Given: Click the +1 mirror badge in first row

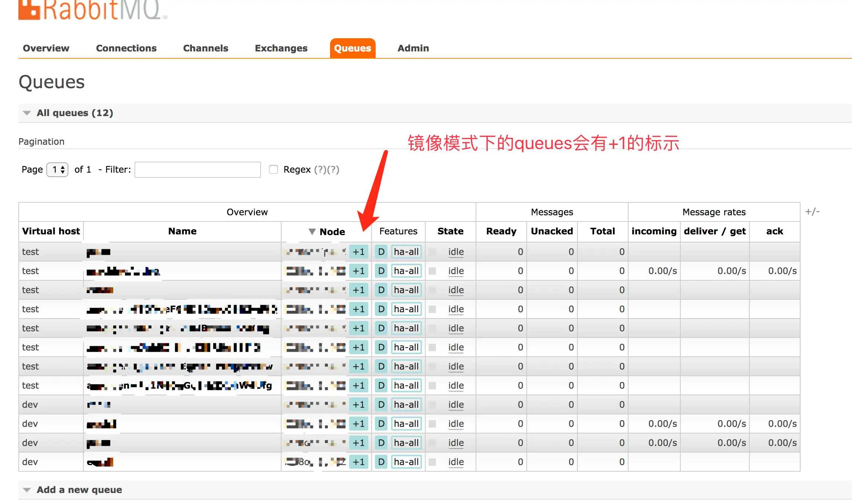Looking at the screenshot, I should pyautogui.click(x=358, y=252).
